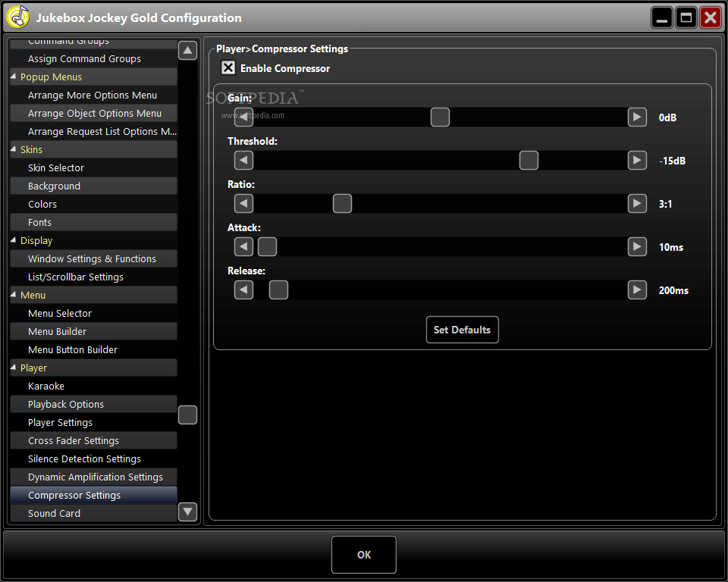This screenshot has height=582, width=728.
Task: Click the sidebar scroll-up arrow
Action: tap(187, 50)
